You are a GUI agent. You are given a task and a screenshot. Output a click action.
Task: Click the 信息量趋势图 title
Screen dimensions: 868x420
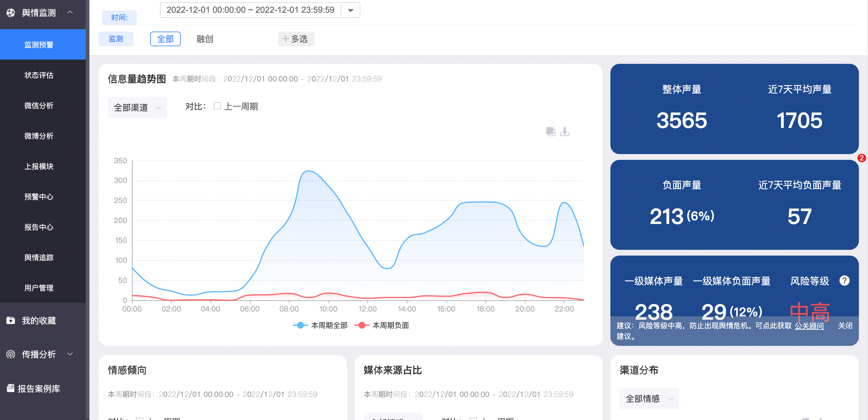pyautogui.click(x=137, y=79)
